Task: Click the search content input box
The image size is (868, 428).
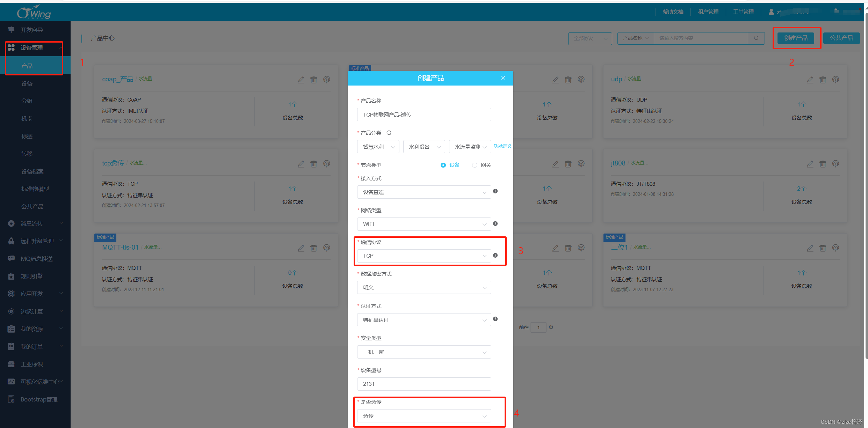Action: (701, 38)
